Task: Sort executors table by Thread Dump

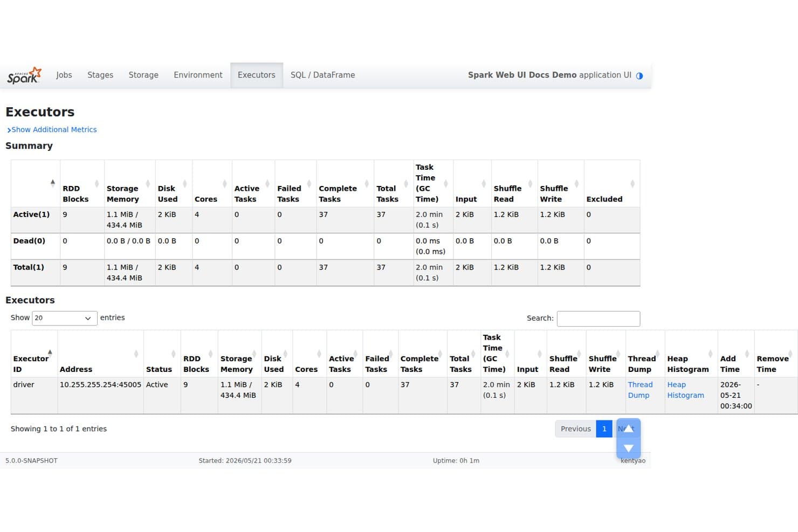Action: tap(645, 354)
